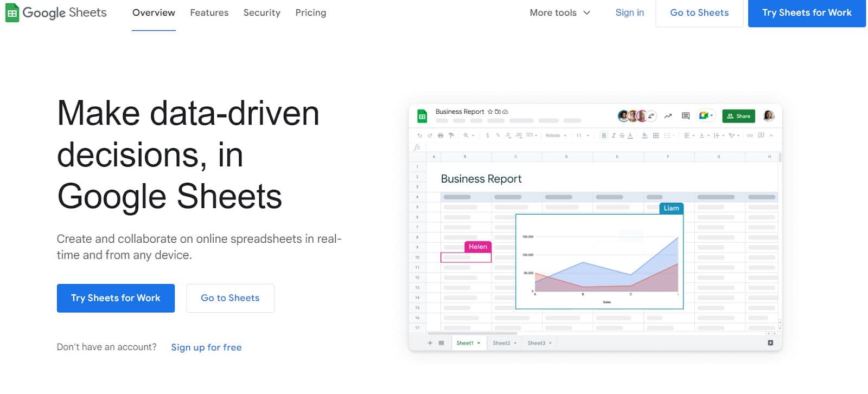Star the Business Report document

pos(490,112)
